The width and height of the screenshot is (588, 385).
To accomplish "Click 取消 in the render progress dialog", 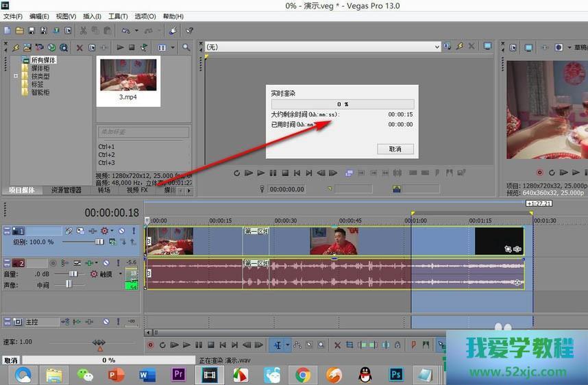I will pos(395,149).
